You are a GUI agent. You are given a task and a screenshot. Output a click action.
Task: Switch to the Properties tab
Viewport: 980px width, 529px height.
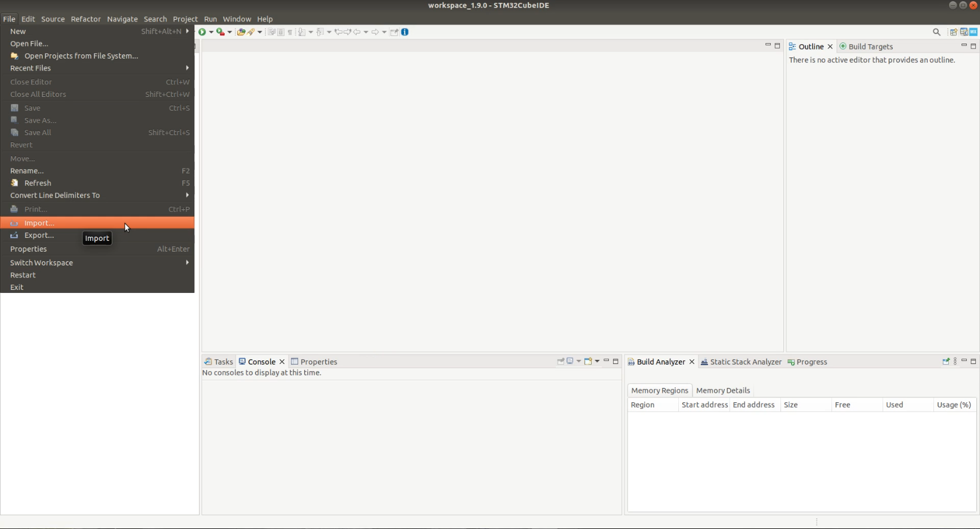click(x=314, y=362)
